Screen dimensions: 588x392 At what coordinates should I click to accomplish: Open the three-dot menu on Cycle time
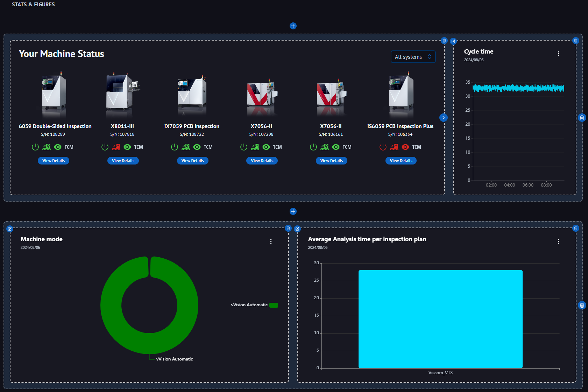(558, 54)
